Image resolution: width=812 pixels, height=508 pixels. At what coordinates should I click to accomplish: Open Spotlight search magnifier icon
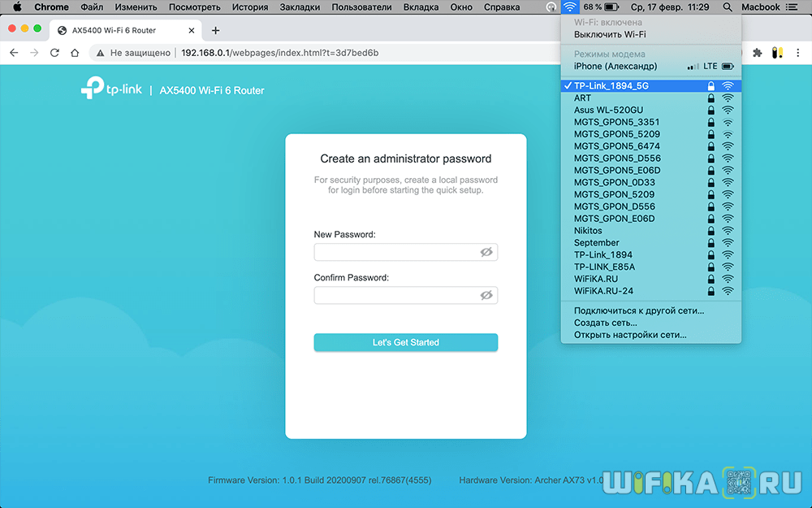click(x=727, y=7)
